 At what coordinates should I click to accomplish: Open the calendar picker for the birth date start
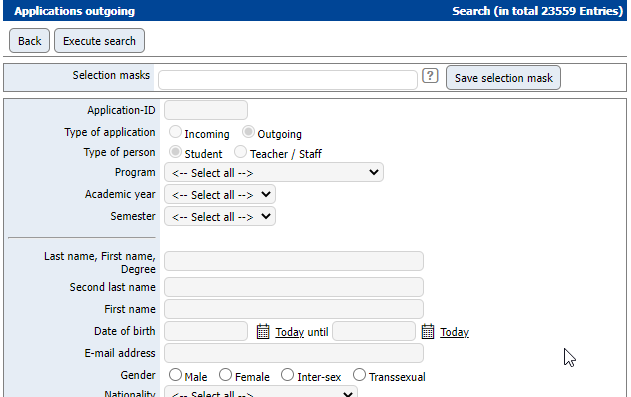click(263, 331)
